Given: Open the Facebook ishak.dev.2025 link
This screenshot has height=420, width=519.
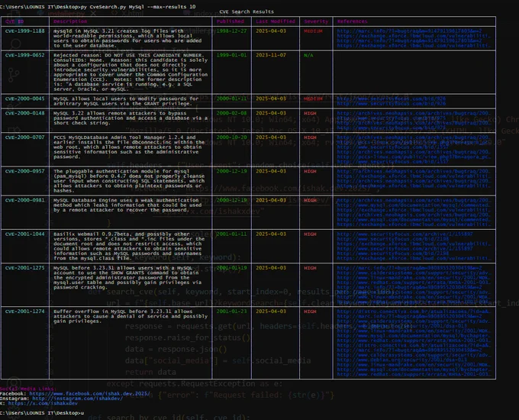Looking at the screenshot, I should (89, 393).
